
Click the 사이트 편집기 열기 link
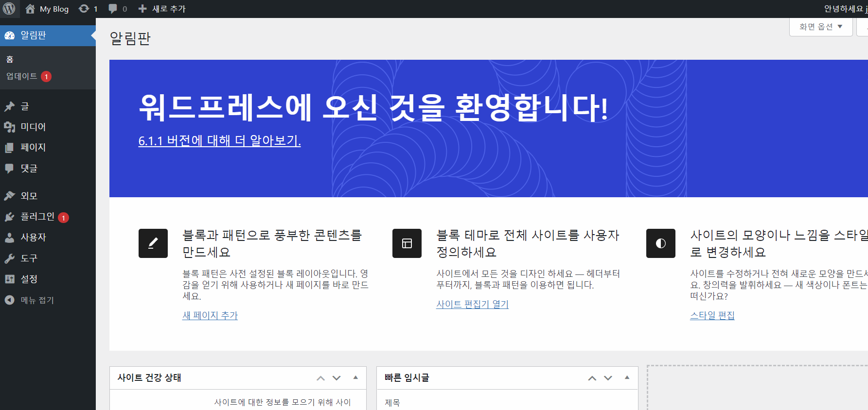(x=472, y=304)
